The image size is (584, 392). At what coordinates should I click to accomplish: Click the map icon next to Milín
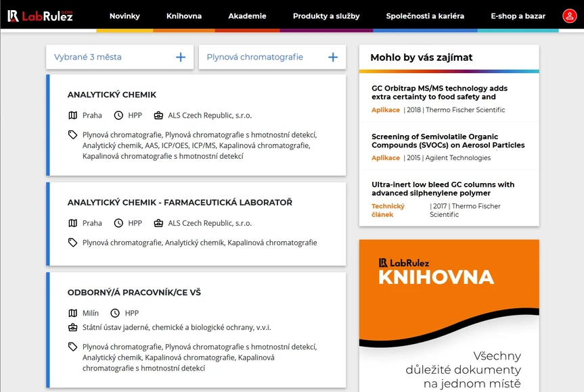(x=72, y=313)
